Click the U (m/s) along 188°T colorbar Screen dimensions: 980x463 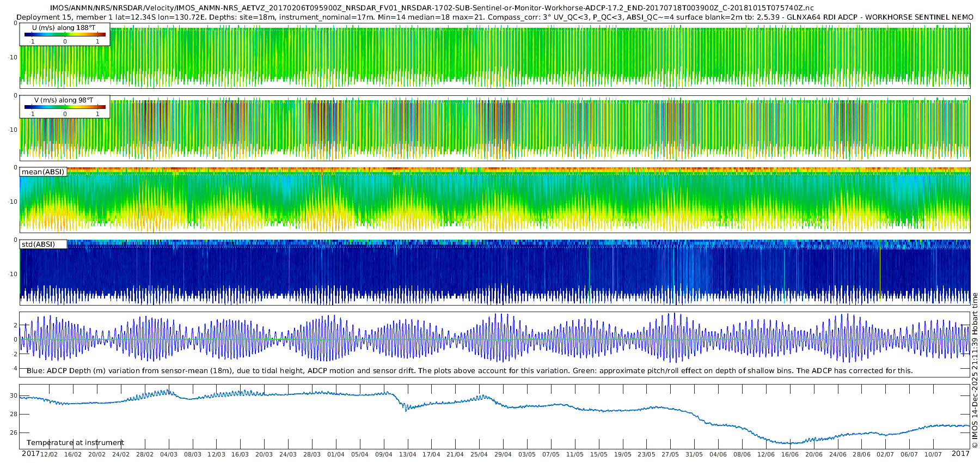(65, 34)
